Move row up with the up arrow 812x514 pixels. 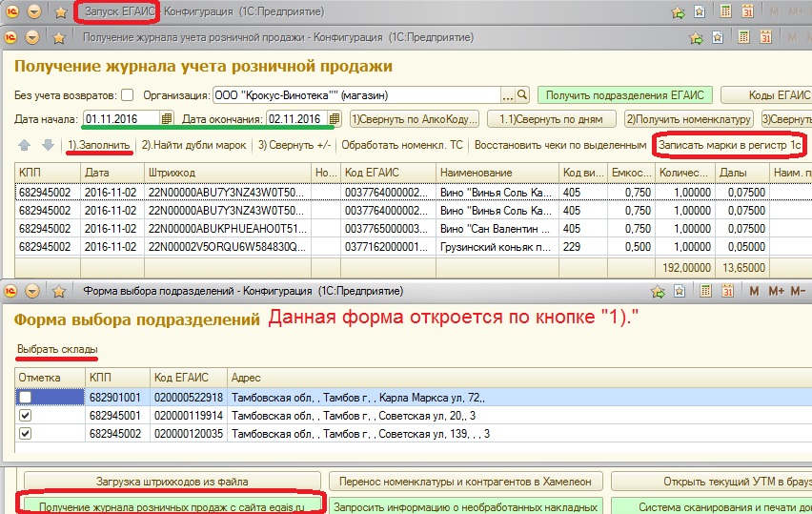click(25, 145)
